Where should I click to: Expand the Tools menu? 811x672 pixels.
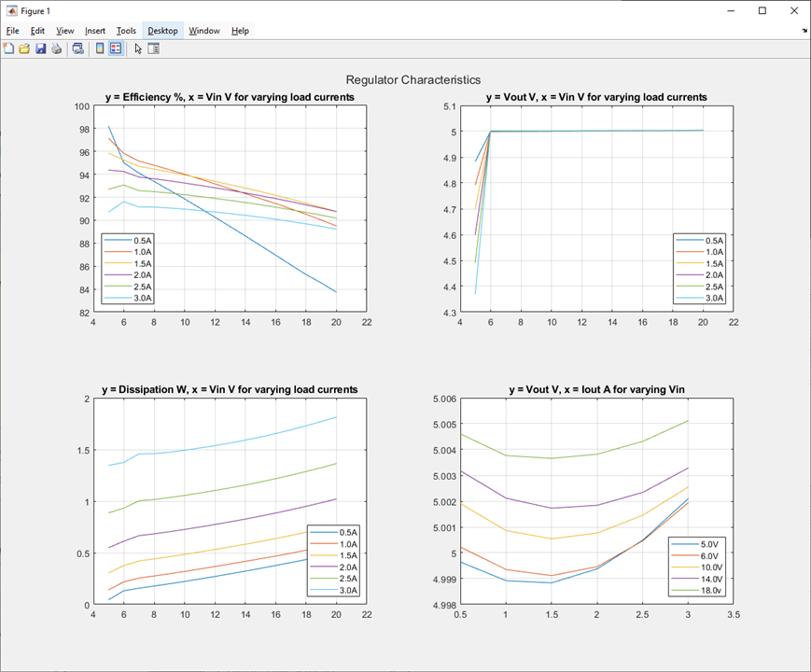pyautogui.click(x=126, y=31)
